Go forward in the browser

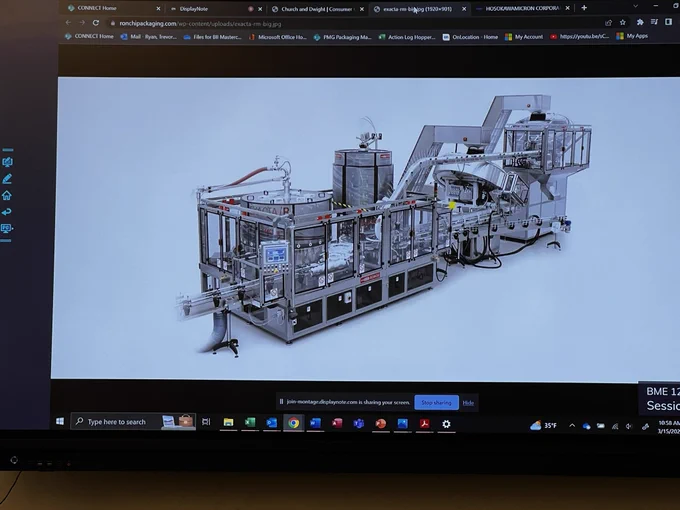(x=82, y=23)
